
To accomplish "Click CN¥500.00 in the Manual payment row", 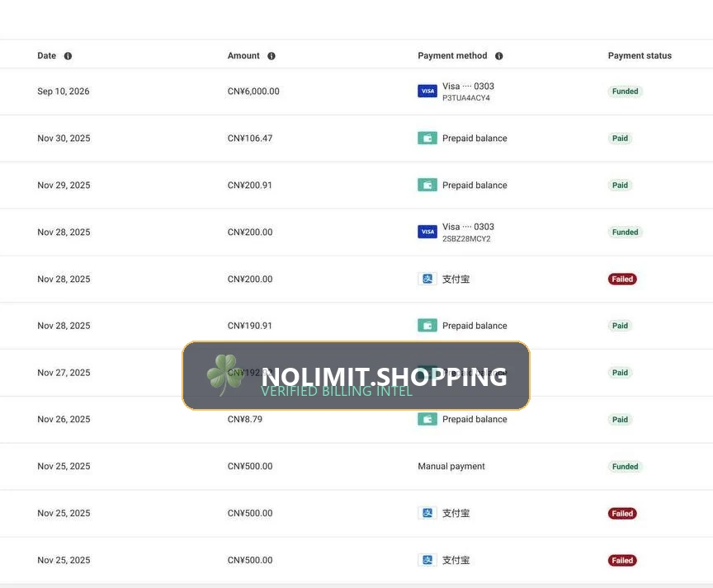I will click(x=250, y=466).
